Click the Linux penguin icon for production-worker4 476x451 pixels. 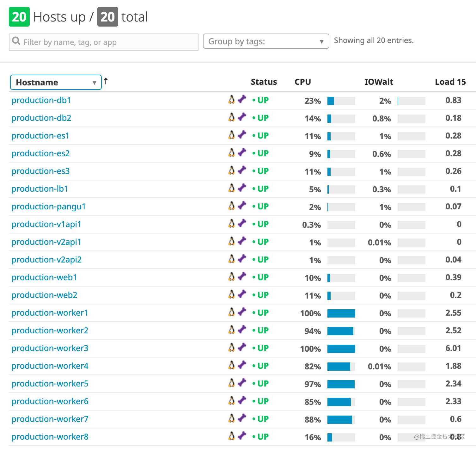click(232, 365)
